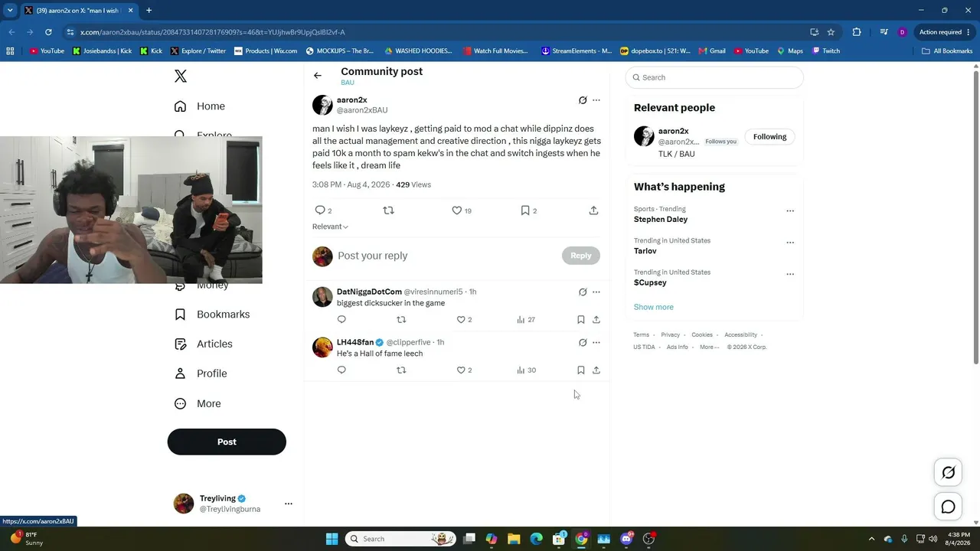The image size is (980, 551).
Task: Open floating Messages chat button
Action: click(948, 507)
